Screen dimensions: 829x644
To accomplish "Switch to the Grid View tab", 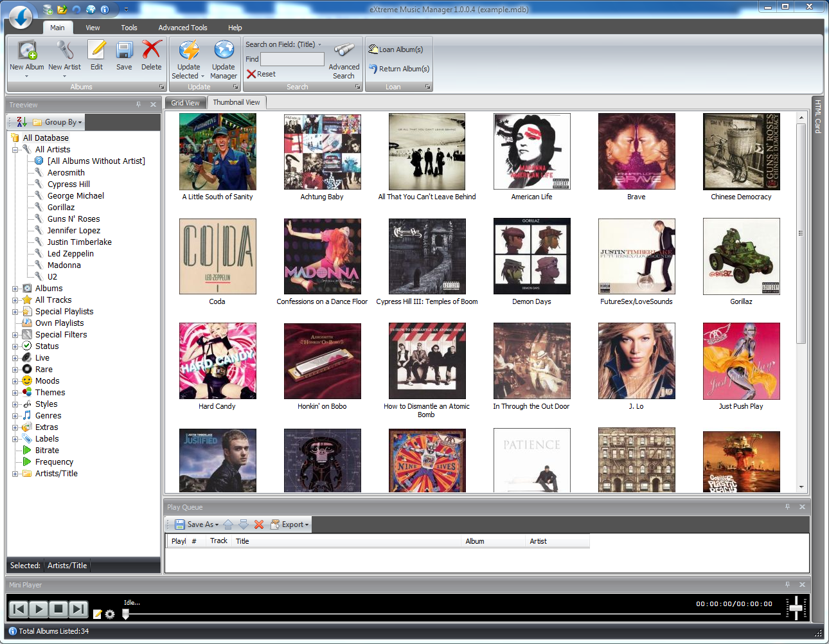I will pyautogui.click(x=185, y=103).
